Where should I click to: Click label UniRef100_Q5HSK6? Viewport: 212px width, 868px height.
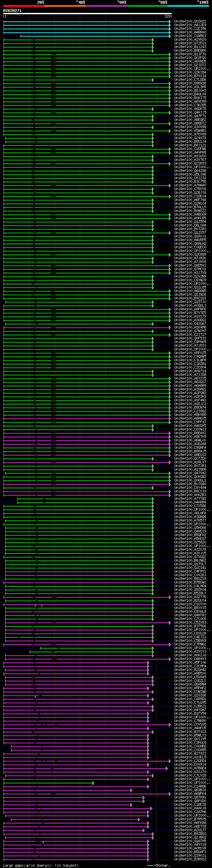[x=190, y=528]
